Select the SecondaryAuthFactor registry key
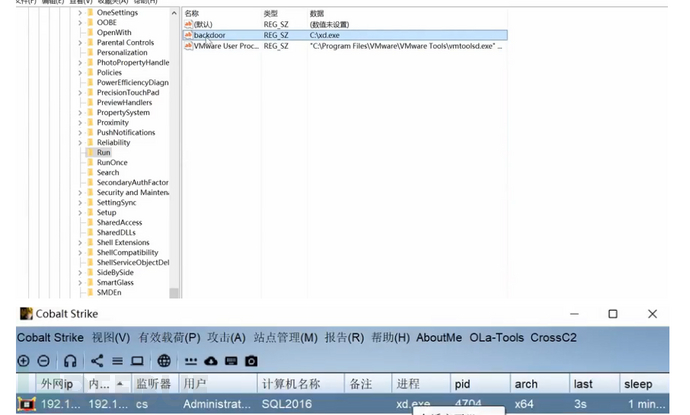 pos(132,182)
